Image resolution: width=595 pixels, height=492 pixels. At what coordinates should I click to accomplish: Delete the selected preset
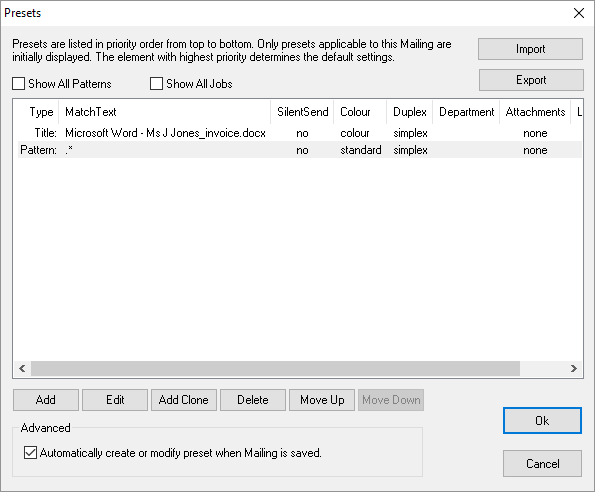(x=253, y=400)
